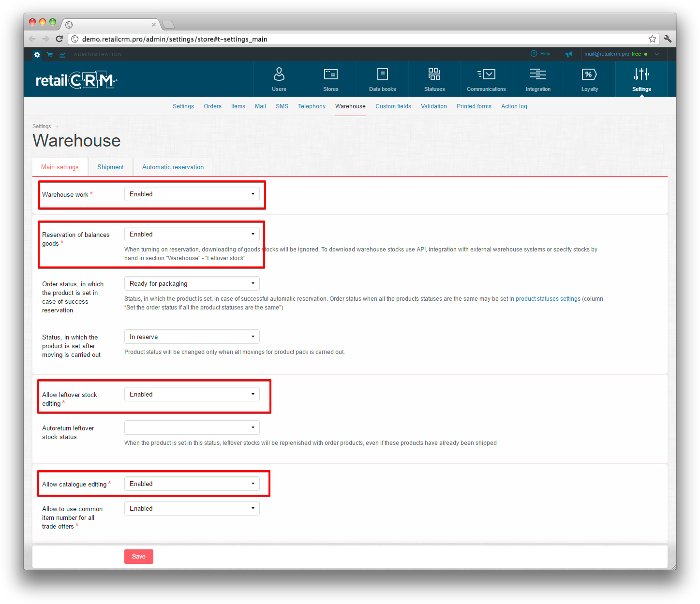Switch to the Automatic reservation tab

coord(173,167)
